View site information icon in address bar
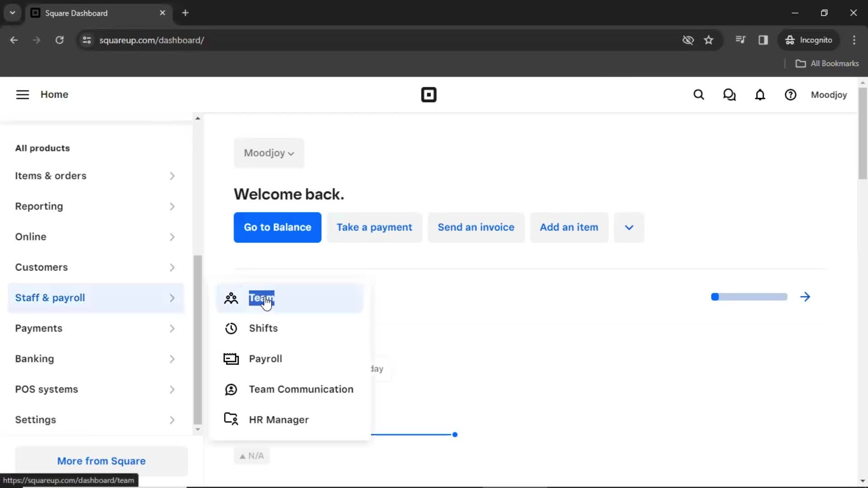 (87, 40)
